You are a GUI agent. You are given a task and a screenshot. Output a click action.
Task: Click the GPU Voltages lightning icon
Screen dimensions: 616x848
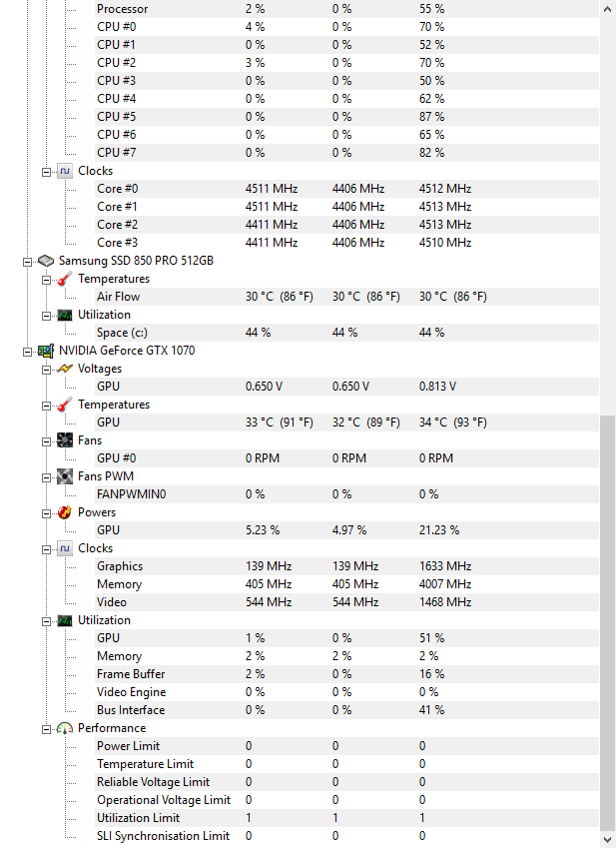pos(65,369)
